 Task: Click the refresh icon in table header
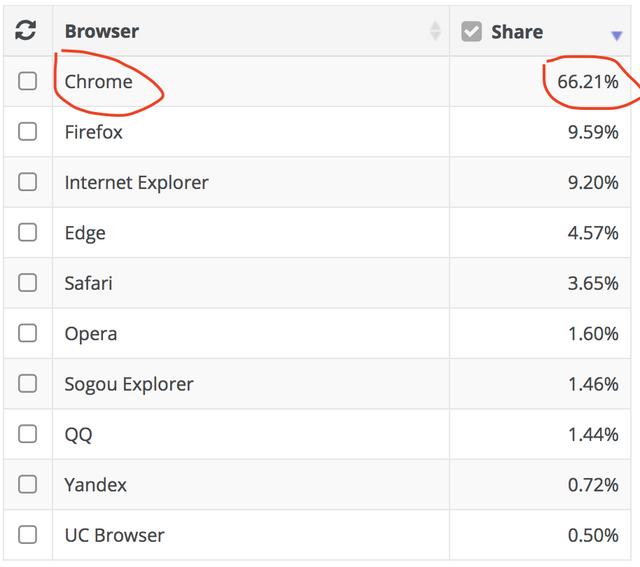(26, 31)
